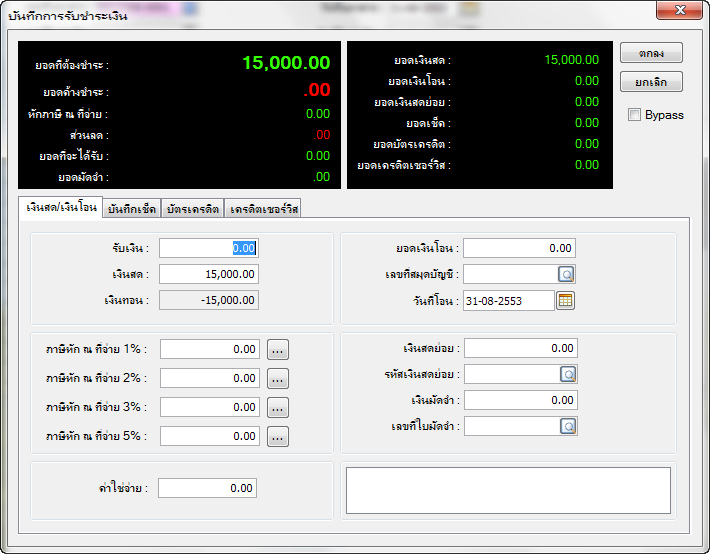Click the เงินสด field showing 15,000.00
The image size is (710, 554).
point(209,274)
